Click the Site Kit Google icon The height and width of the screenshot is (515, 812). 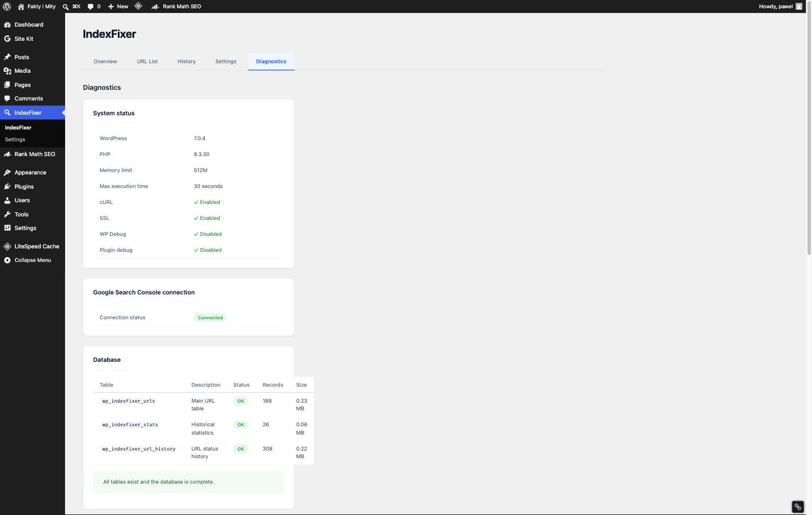point(7,39)
